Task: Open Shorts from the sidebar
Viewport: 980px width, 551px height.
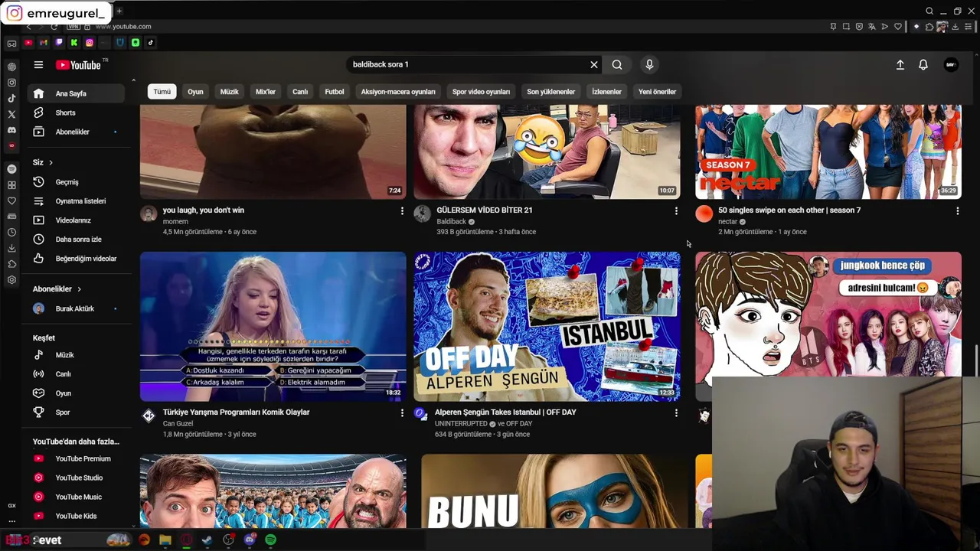Action: click(76, 112)
